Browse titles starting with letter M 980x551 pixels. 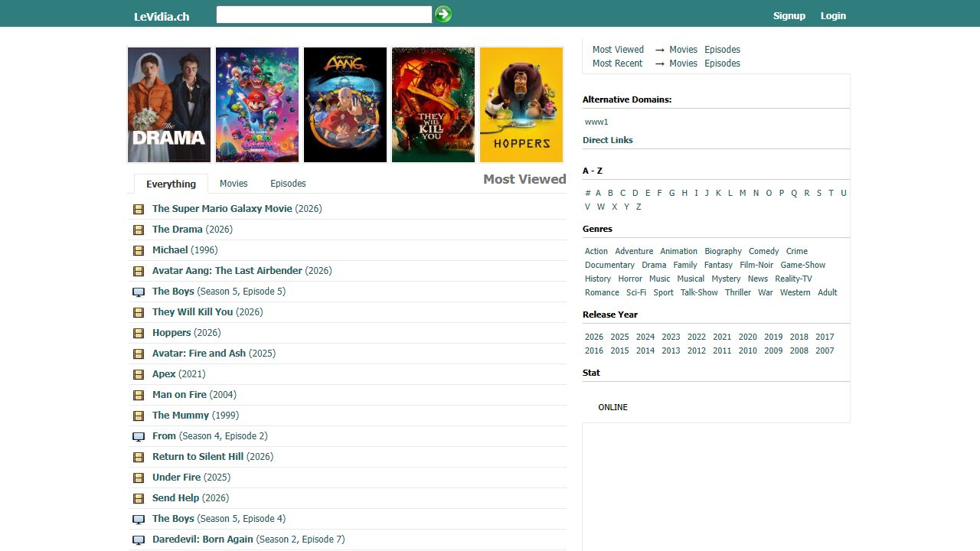coord(742,193)
